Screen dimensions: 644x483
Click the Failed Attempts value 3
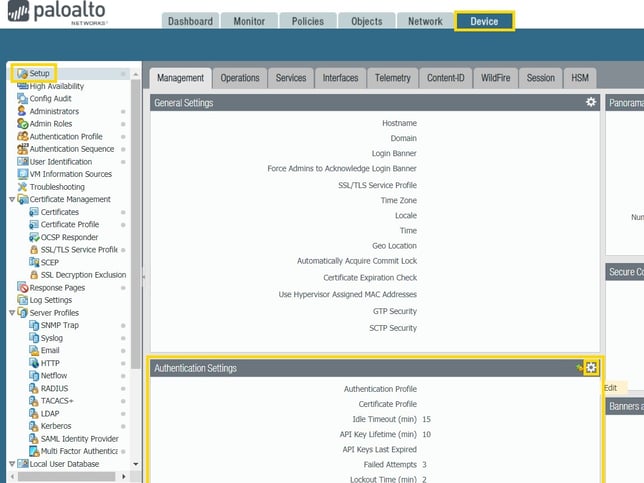(424, 465)
